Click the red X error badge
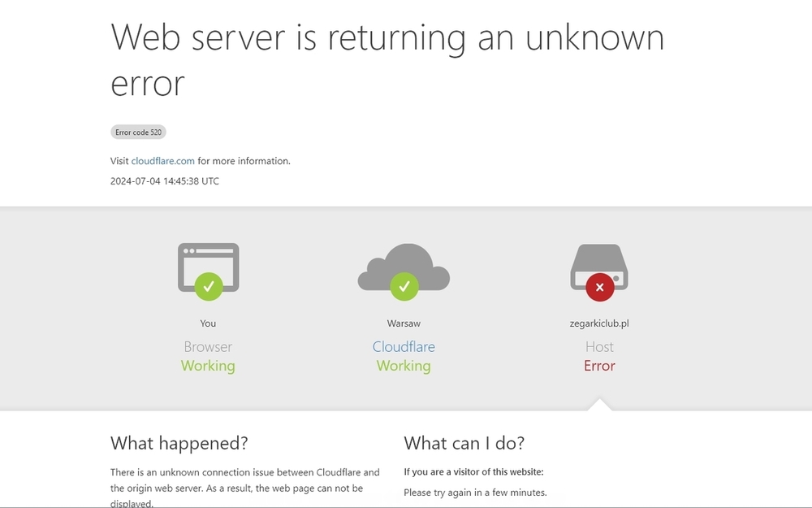The width and height of the screenshot is (812, 508). tap(599, 286)
